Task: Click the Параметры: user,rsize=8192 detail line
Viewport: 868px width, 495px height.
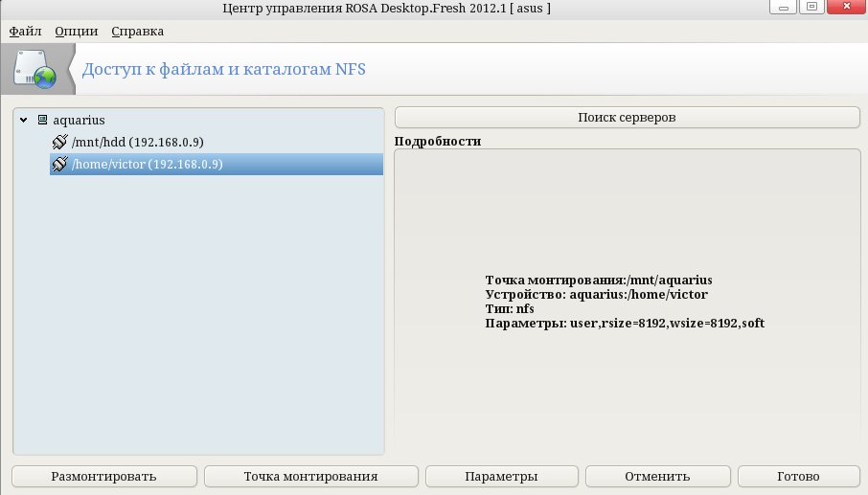Action: pos(625,323)
